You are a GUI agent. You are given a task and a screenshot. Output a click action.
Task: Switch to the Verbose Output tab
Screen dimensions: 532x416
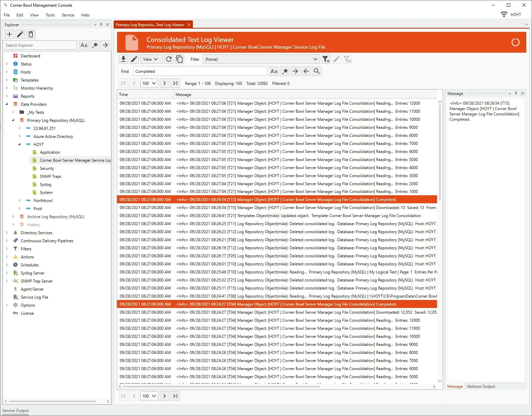click(x=481, y=386)
